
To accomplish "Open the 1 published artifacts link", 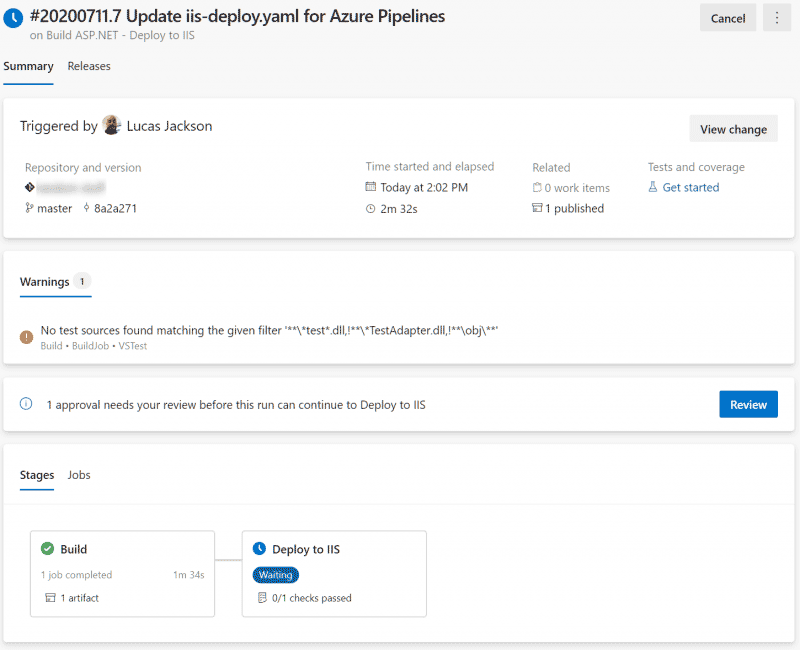I will click(574, 208).
